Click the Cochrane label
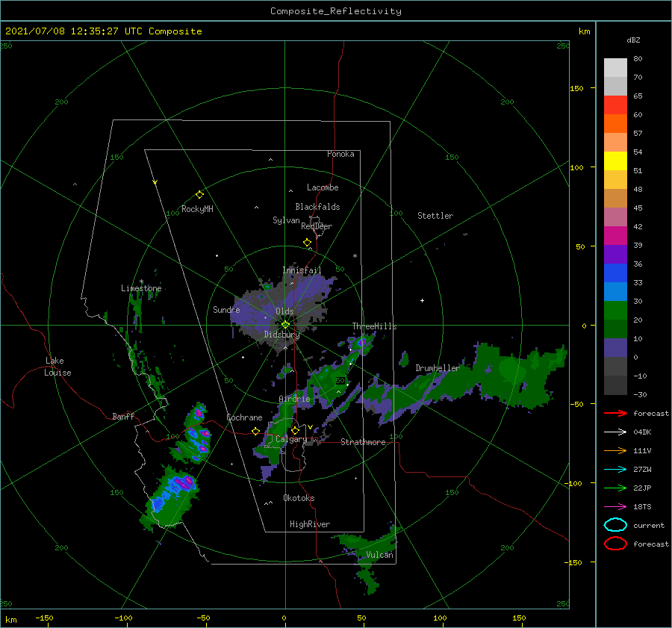Viewport: 672px width, 628px height. click(244, 417)
